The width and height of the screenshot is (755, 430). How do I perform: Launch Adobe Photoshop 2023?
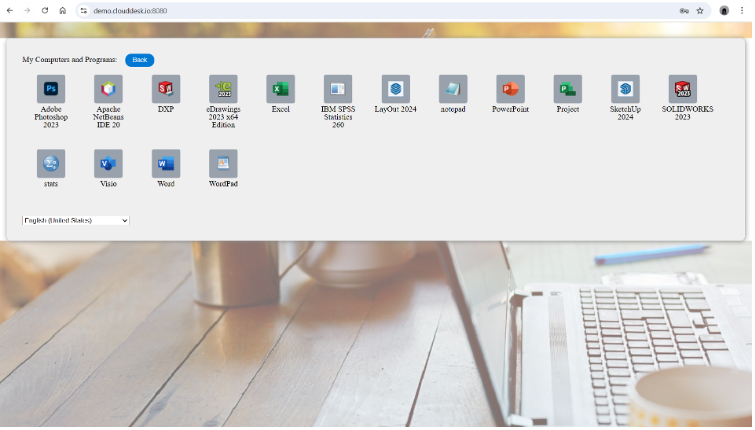(x=51, y=89)
